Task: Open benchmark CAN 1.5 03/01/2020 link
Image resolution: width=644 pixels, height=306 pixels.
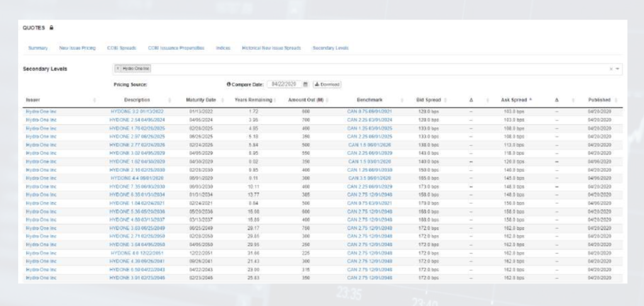Action: [370, 162]
